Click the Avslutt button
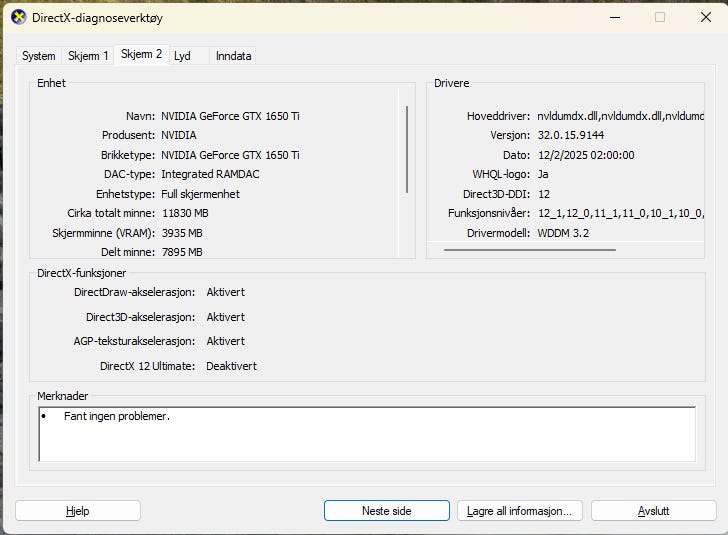Screen dimensions: 728x535 [x=654, y=511]
